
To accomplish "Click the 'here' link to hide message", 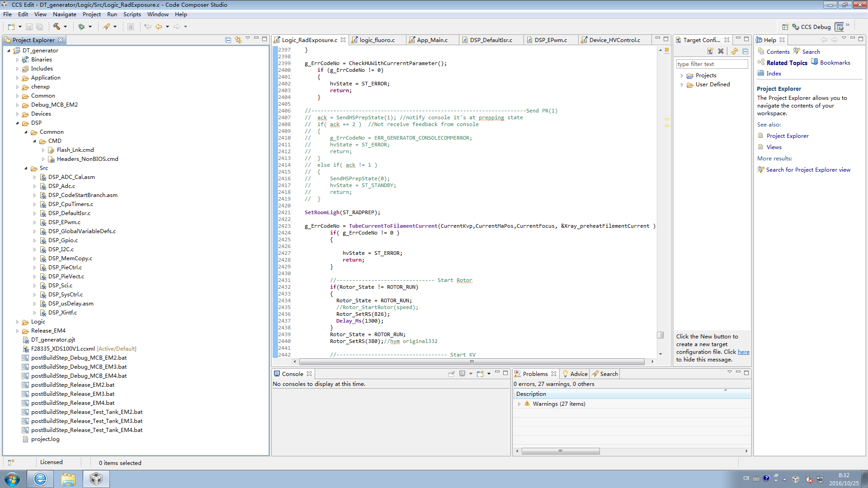I will click(x=743, y=352).
